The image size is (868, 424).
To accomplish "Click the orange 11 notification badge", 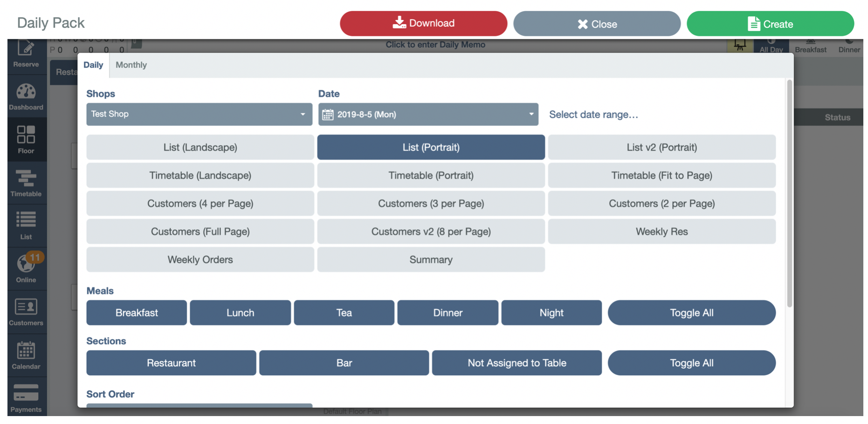I will pos(35,257).
